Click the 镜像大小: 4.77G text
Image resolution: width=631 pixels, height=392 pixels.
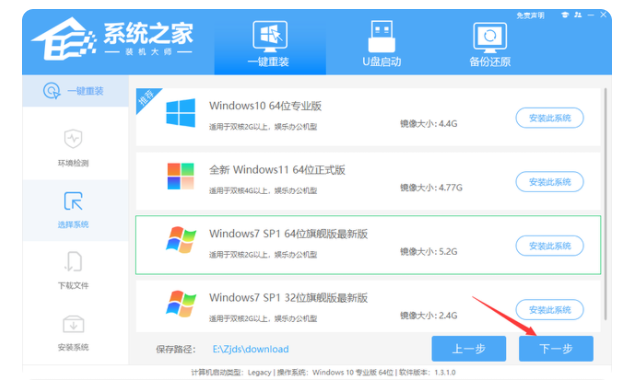(431, 188)
